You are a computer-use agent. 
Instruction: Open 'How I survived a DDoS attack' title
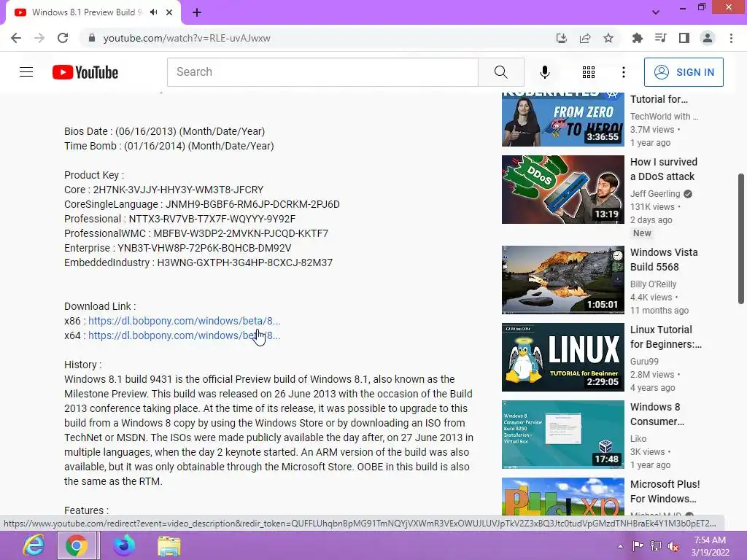pos(664,169)
